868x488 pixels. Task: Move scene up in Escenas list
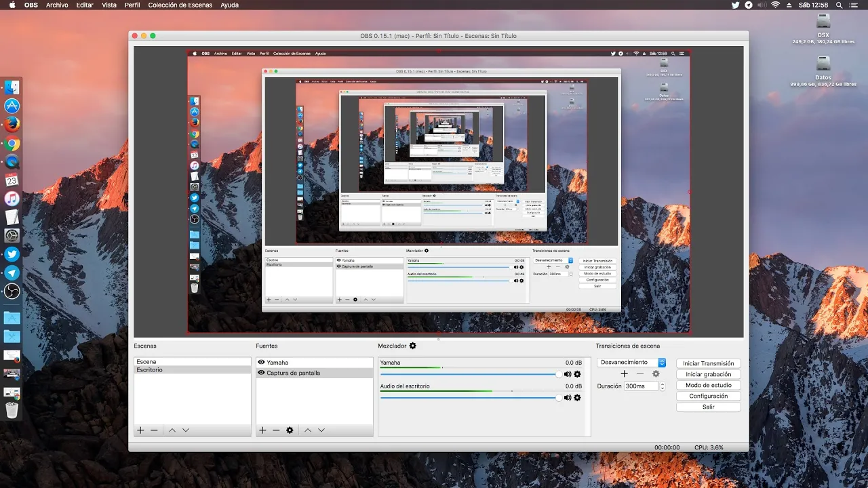(172, 430)
